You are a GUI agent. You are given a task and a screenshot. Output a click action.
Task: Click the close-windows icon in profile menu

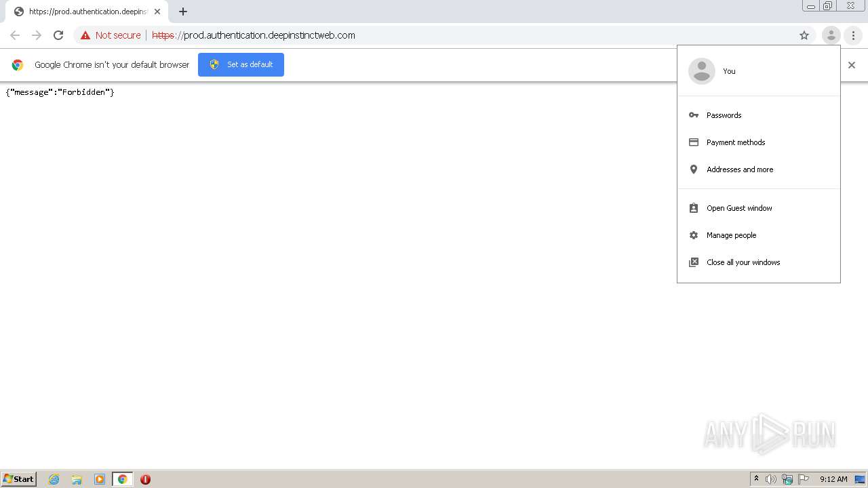click(694, 262)
